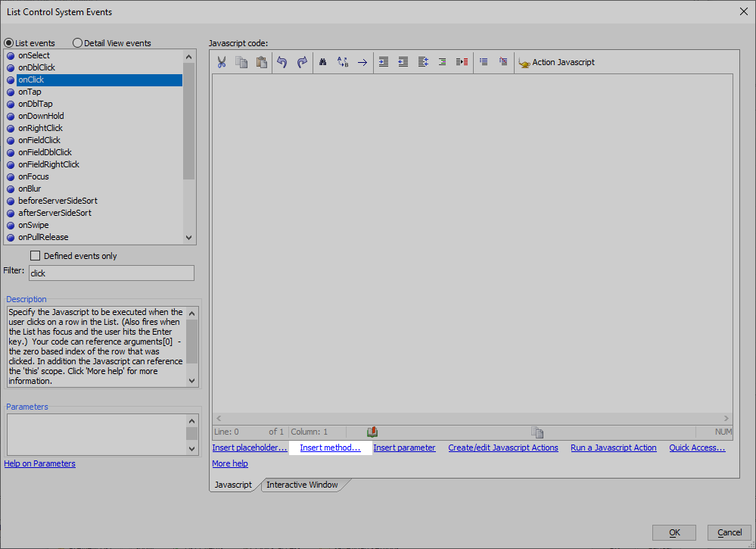Image resolution: width=756 pixels, height=549 pixels.
Task: Click the green-line right-align indent icon
Action: [x=442, y=62]
